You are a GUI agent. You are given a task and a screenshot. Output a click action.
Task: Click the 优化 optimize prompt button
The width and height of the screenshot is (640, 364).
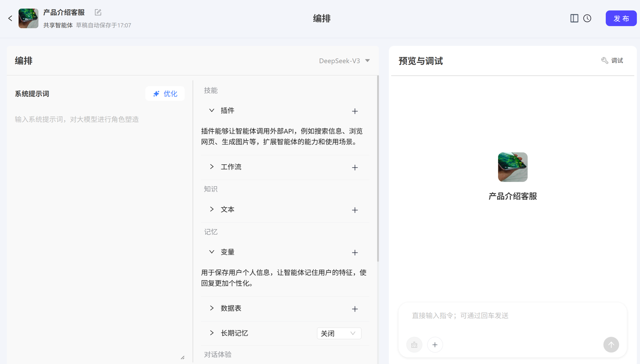click(x=165, y=94)
